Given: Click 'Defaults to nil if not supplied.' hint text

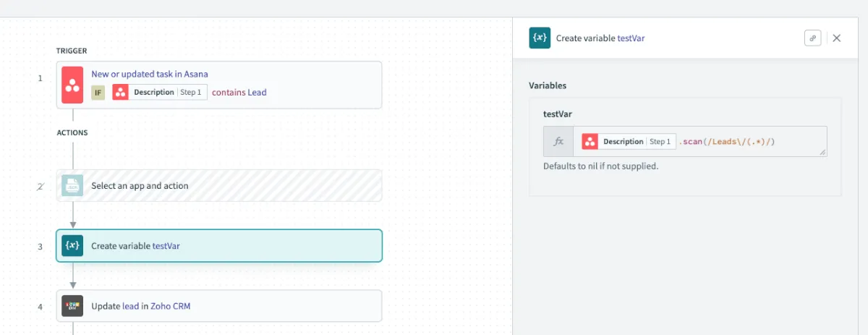Looking at the screenshot, I should 601,166.
